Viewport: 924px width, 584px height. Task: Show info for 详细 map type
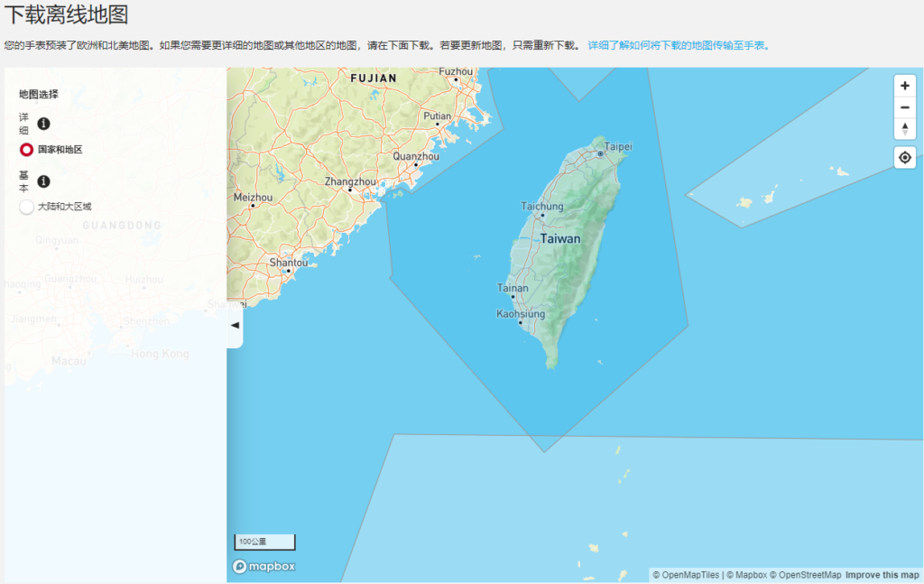tap(43, 124)
